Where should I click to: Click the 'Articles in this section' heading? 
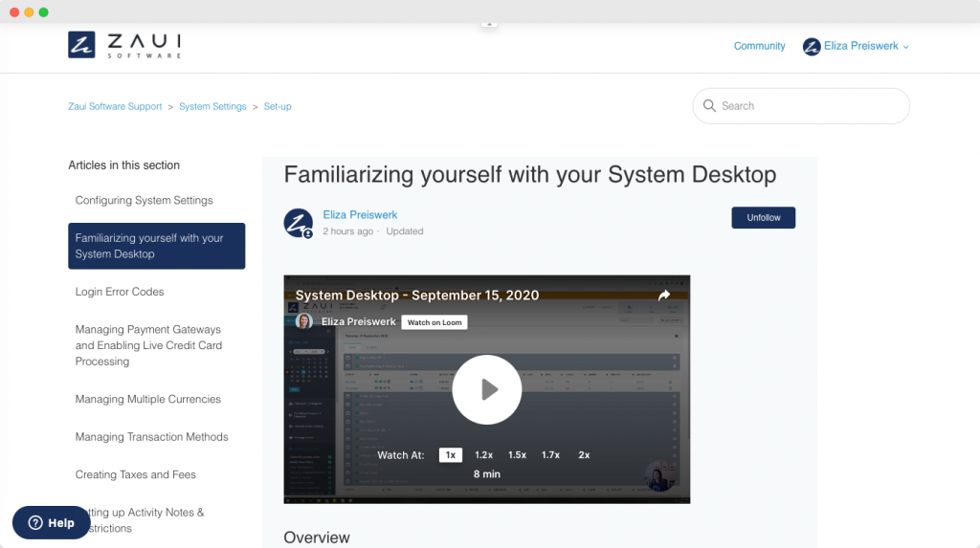tap(123, 164)
